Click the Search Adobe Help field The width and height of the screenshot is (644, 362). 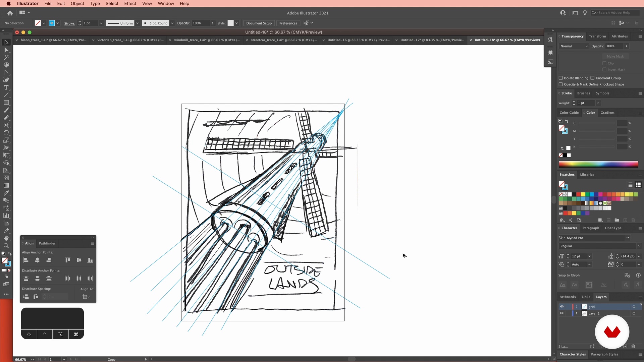coord(616,13)
